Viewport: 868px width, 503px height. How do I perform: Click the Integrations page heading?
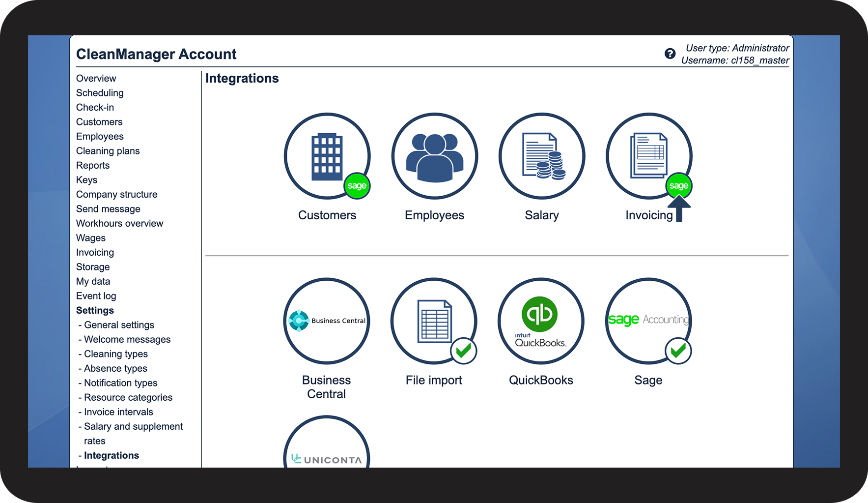tap(242, 79)
